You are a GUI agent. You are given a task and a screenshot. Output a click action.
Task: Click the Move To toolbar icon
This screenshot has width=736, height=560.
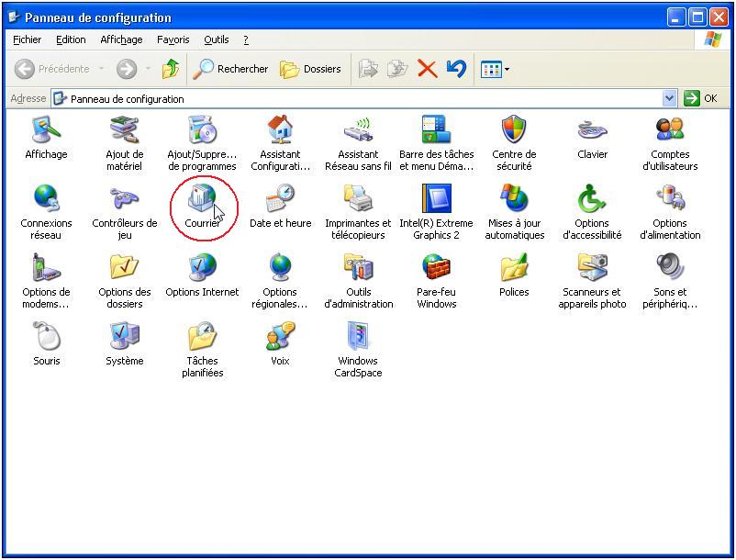pos(368,69)
